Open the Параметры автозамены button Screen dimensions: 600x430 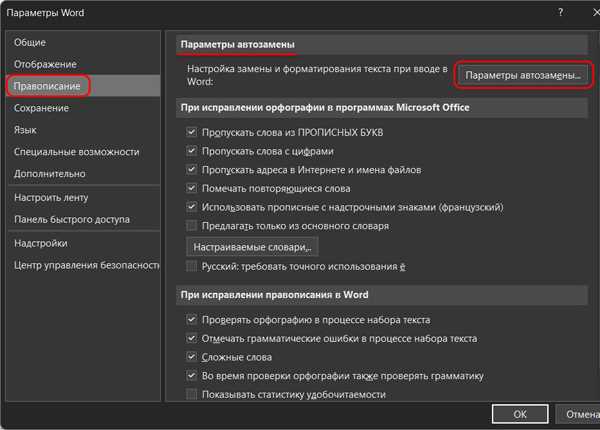(522, 75)
